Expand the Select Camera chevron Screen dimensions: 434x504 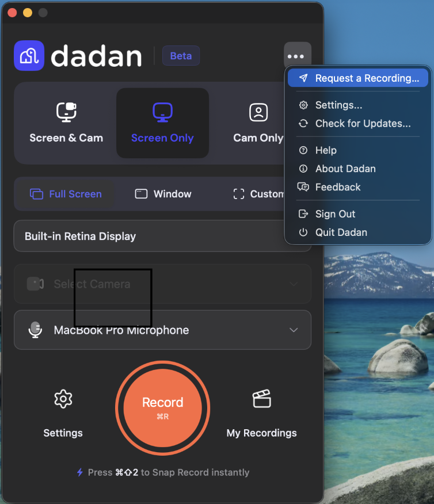(x=294, y=284)
